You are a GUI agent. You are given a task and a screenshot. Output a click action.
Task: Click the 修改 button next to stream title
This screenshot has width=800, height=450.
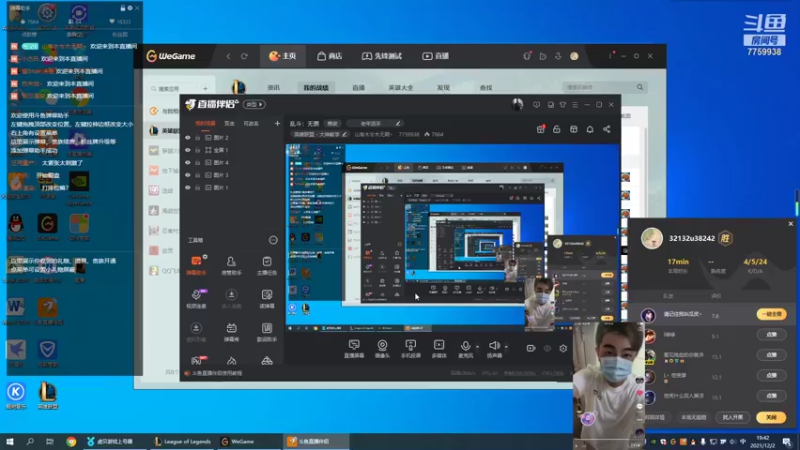tap(333, 123)
